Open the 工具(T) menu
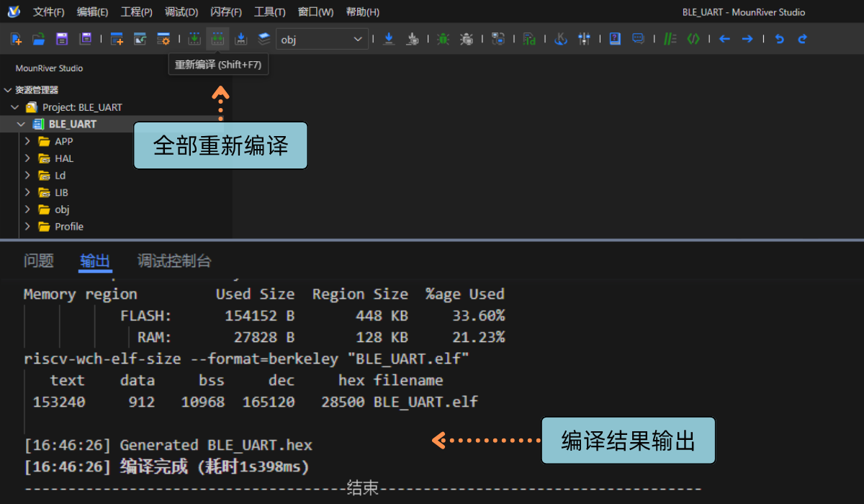This screenshot has height=504, width=864. click(270, 12)
